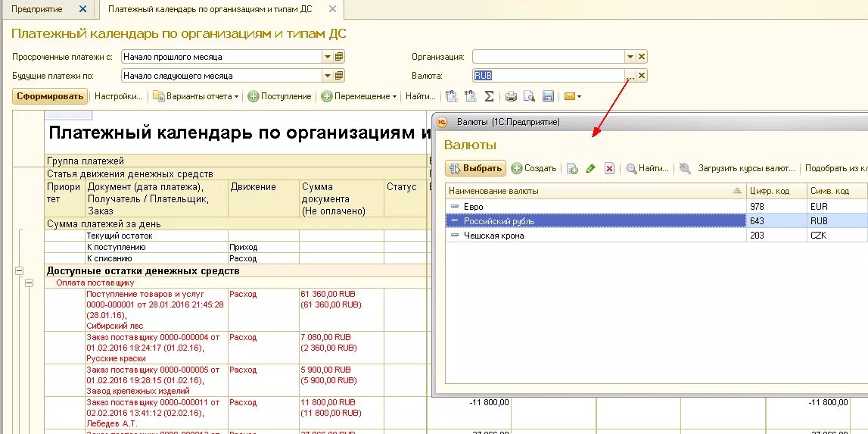Viewport: 868px width, 434px height.
Task: Collapse the Доступные остатки денежных средств group
Action: [20, 271]
